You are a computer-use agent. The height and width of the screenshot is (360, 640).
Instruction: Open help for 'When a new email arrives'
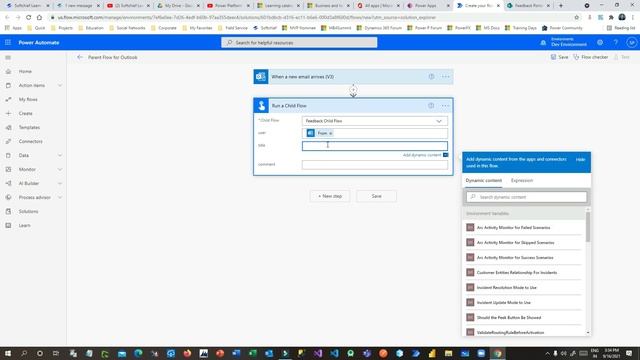point(431,77)
